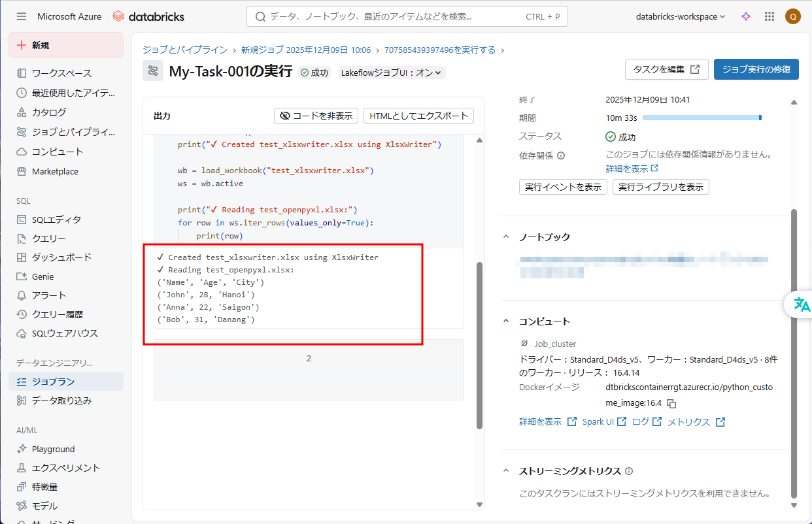The width and height of the screenshot is (812, 524).
Task: Select カタログ in the sidebar
Action: point(48,112)
